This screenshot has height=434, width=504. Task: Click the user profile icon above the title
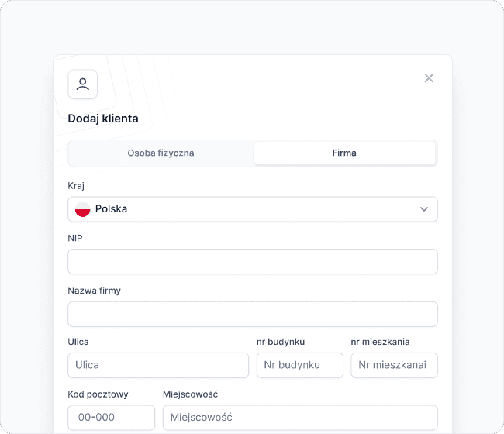point(83,84)
